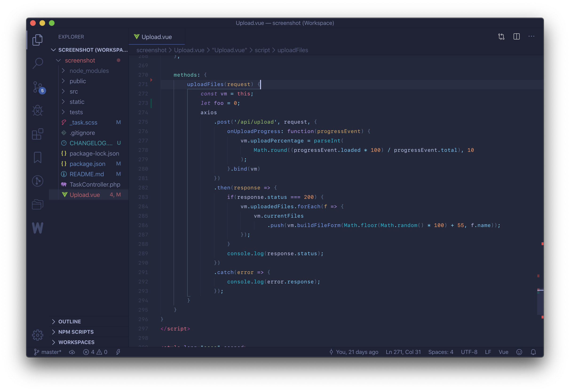Open README.md file
Image resolution: width=570 pixels, height=392 pixels.
click(x=89, y=174)
